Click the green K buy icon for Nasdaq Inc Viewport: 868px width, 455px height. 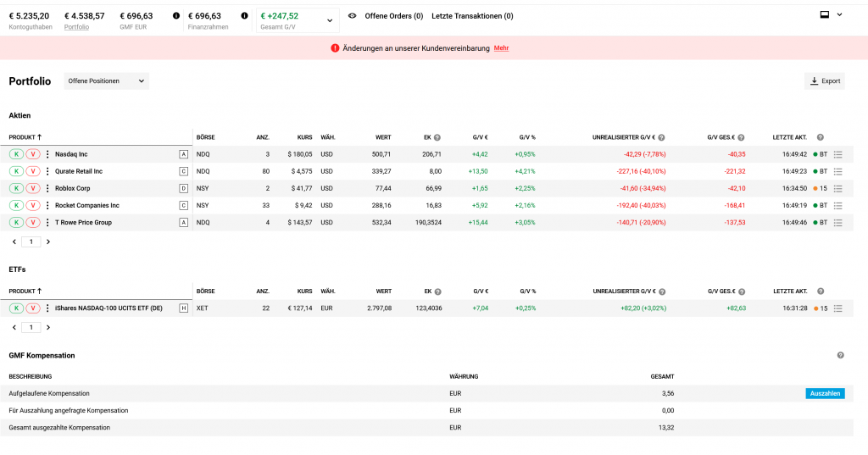click(x=16, y=154)
